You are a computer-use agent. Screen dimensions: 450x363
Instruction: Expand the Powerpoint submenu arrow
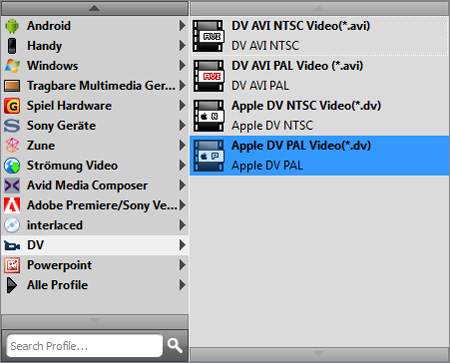[182, 265]
